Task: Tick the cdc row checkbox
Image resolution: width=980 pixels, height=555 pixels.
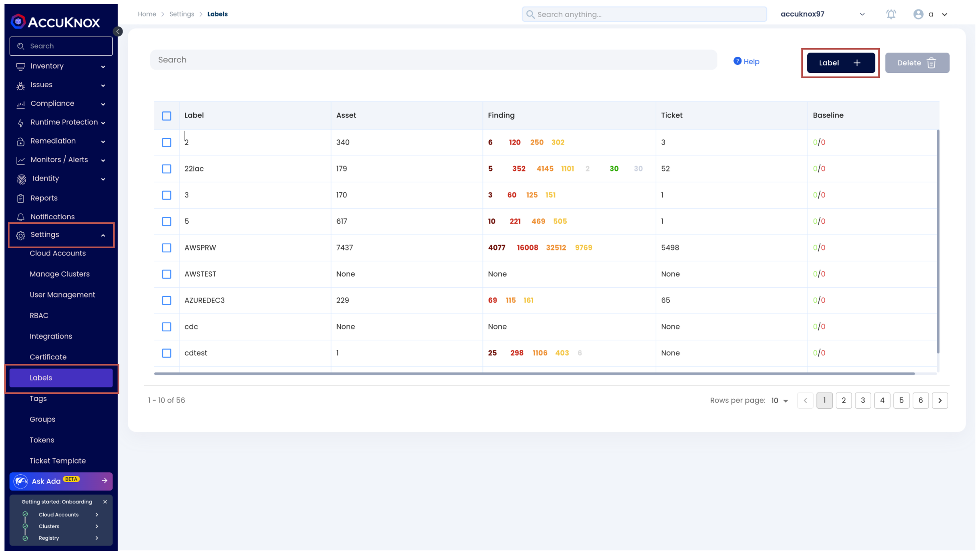Action: coord(167,327)
